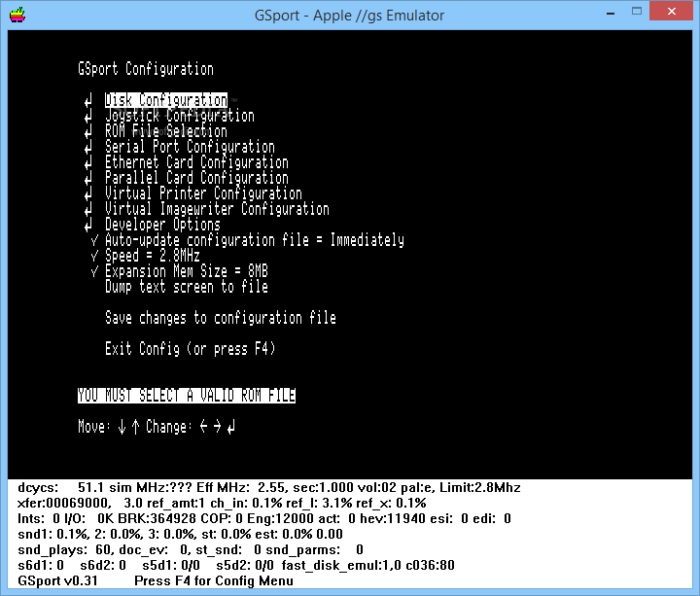Open Serial Port Configuration entry
This screenshot has height=596, width=700.
point(190,147)
